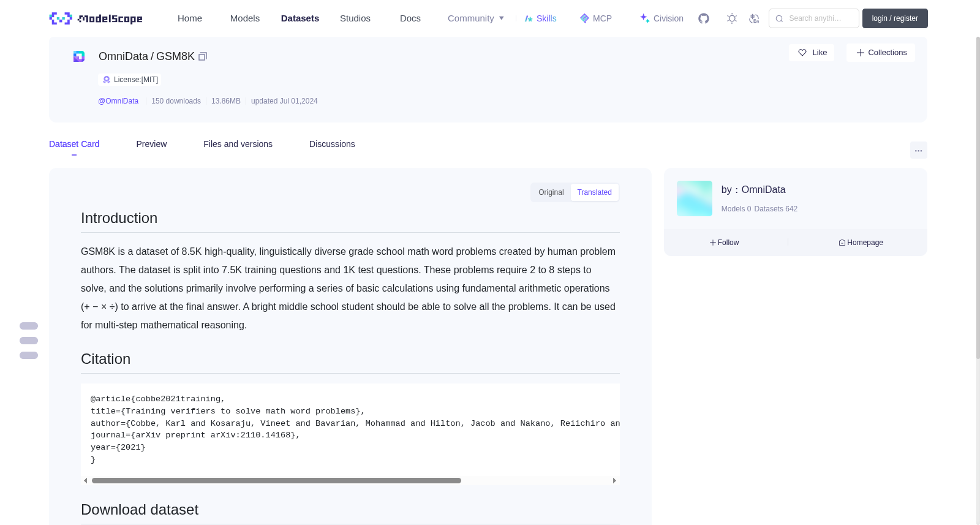Open Datasets navigation item
980x525 pixels.
click(x=300, y=18)
